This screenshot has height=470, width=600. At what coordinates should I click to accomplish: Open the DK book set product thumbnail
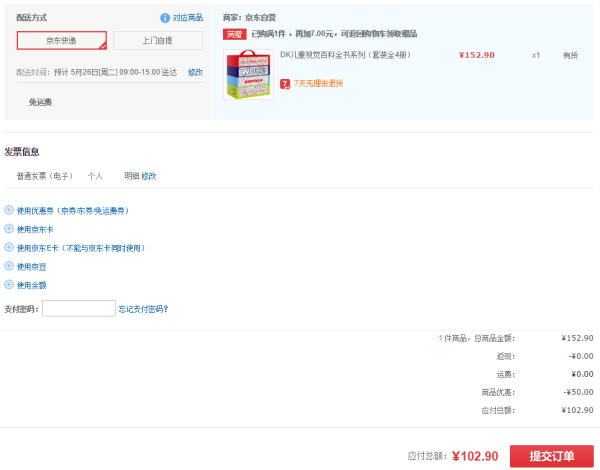[x=248, y=74]
